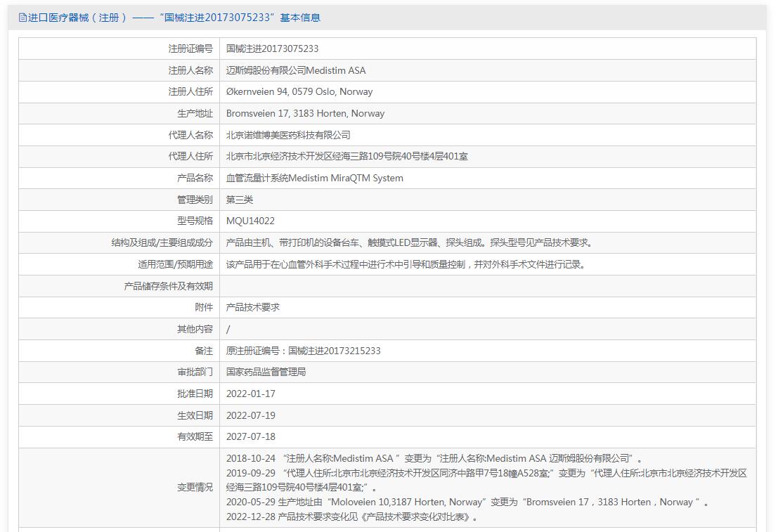The width and height of the screenshot is (778, 532).
Task: Select the 备注 label
Action: (x=204, y=351)
